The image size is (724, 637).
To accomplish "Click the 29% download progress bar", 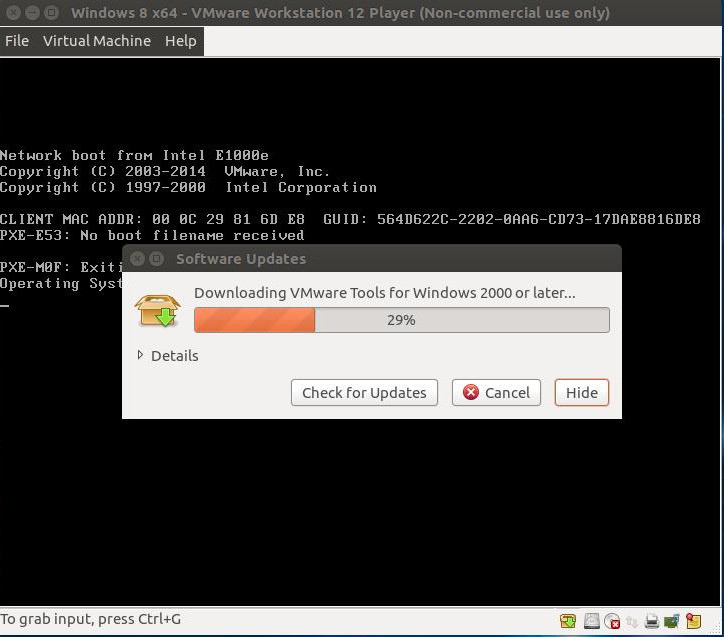I will pos(402,320).
